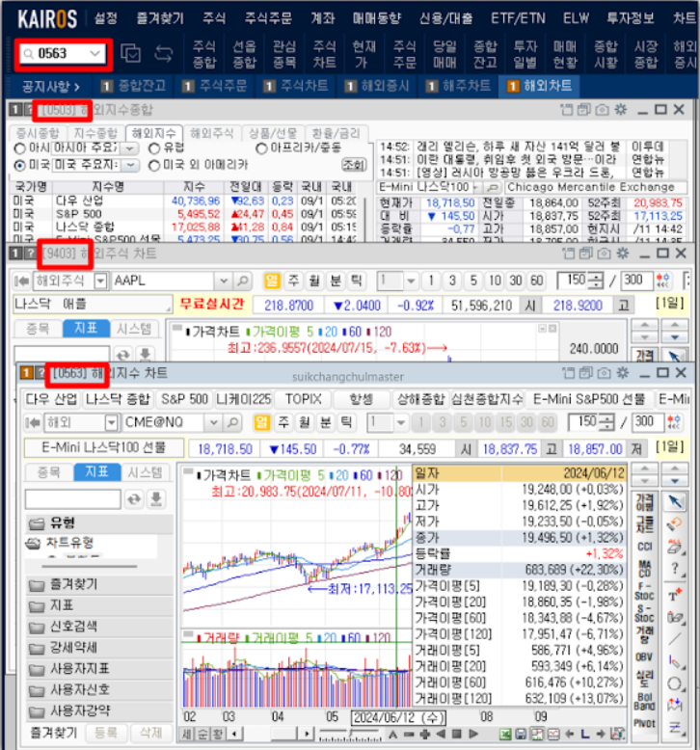Switch to the 해외증시 screen tab
Image resolution: width=700 pixels, height=750 pixels.
[x=378, y=86]
